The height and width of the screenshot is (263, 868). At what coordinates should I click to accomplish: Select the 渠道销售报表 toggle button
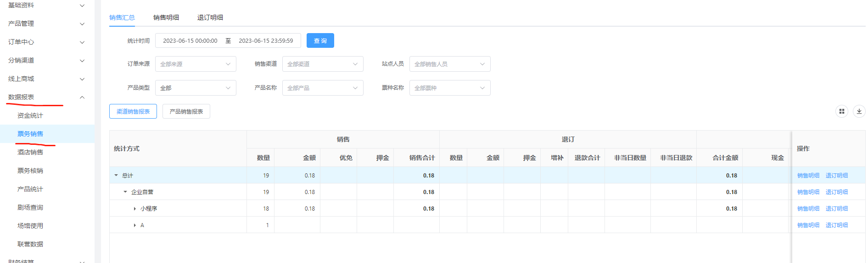pos(133,111)
